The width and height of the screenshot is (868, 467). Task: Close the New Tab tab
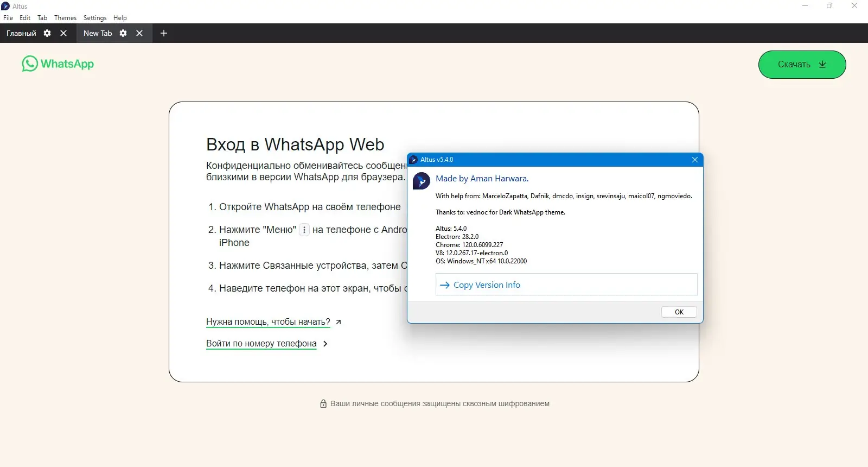[139, 33]
